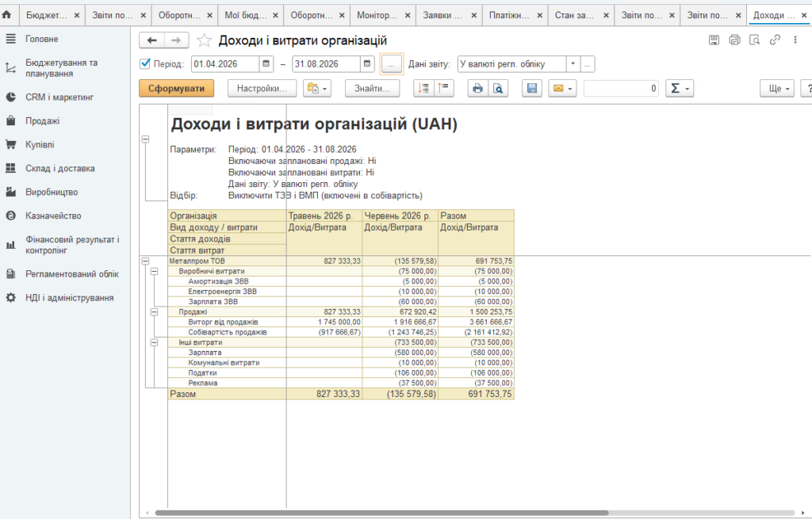Open Виробництво section

coord(52,192)
